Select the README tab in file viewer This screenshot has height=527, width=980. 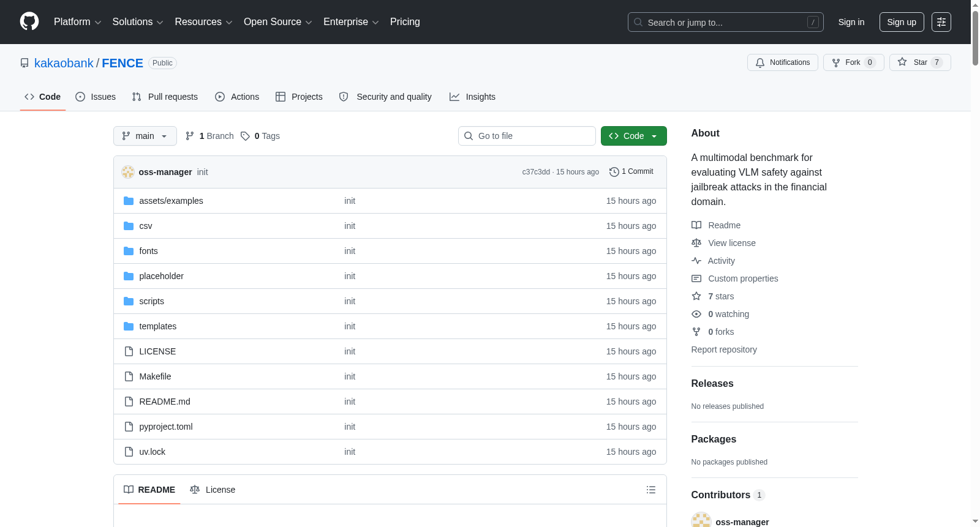[x=149, y=490]
